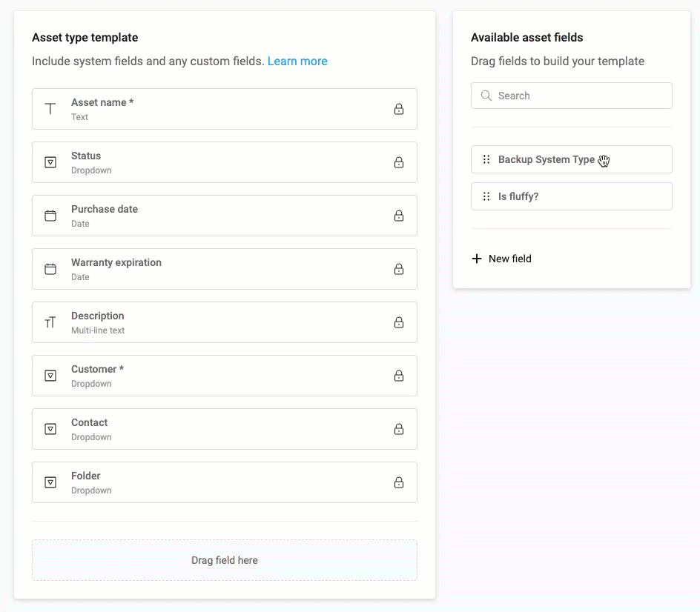Click the drag handle on Backup System Type
Image resolution: width=700 pixels, height=612 pixels.
pos(486,159)
